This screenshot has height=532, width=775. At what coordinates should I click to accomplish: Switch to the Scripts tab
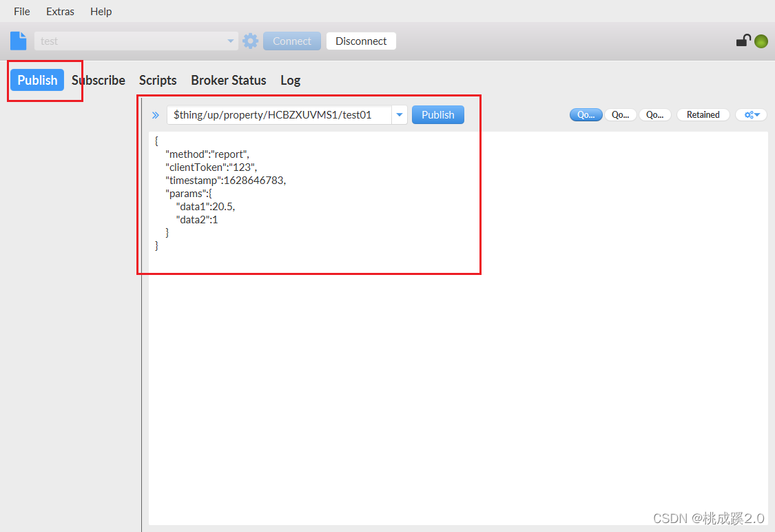[158, 80]
